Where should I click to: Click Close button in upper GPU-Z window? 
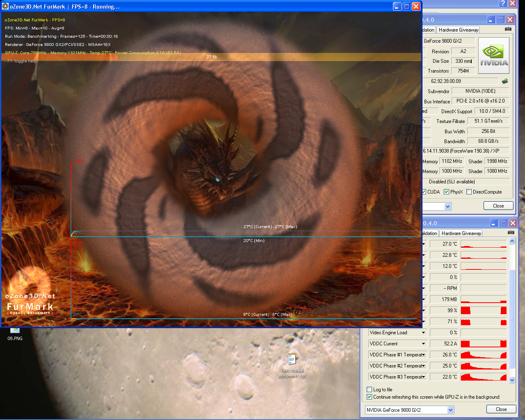(x=498, y=206)
